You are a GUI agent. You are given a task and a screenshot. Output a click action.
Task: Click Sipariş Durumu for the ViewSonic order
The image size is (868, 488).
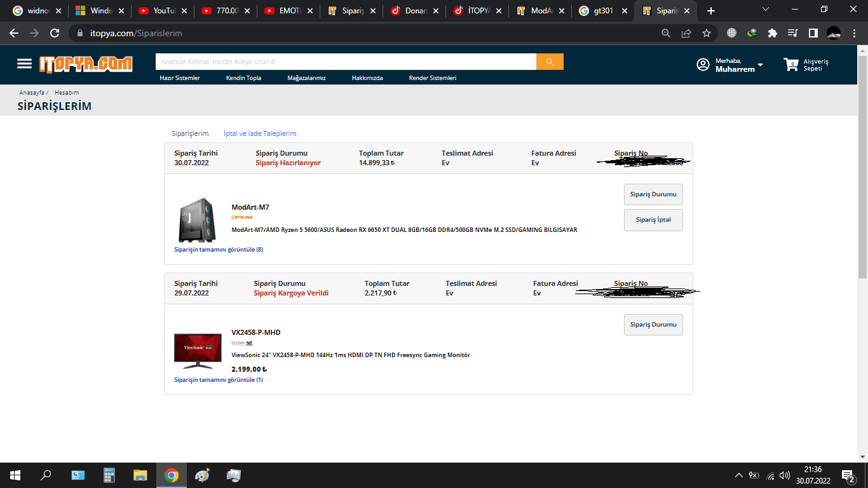653,325
